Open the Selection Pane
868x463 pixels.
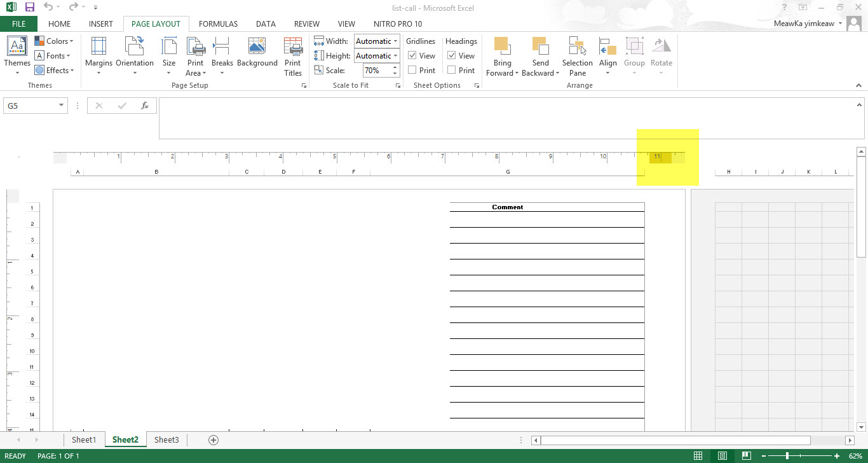(577, 48)
